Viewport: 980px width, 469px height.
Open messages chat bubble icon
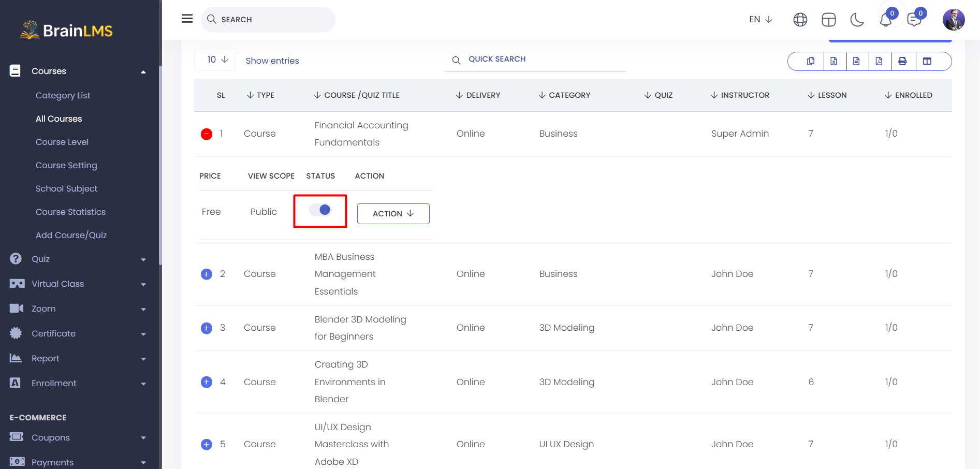point(914,20)
